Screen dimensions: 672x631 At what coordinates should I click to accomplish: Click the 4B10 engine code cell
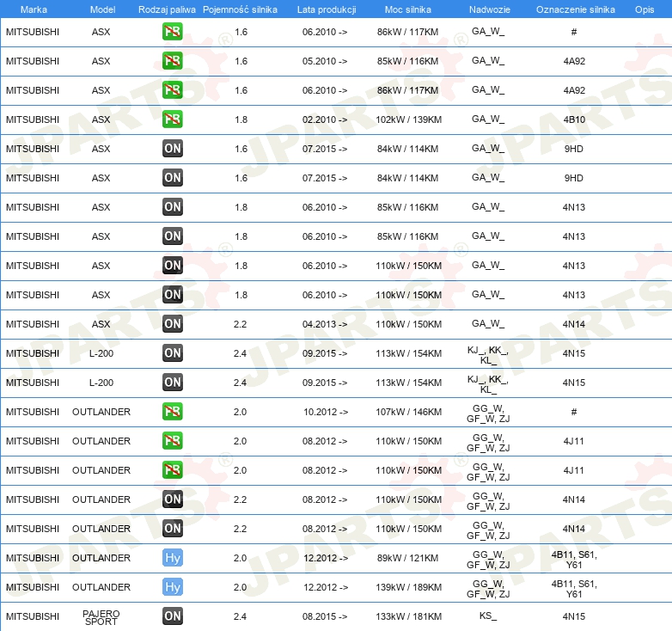point(574,119)
